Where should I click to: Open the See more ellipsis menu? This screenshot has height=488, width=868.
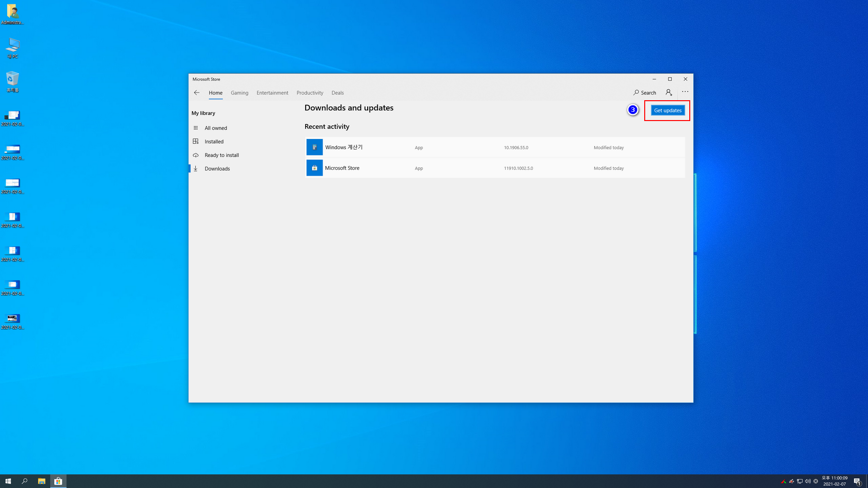coord(685,91)
